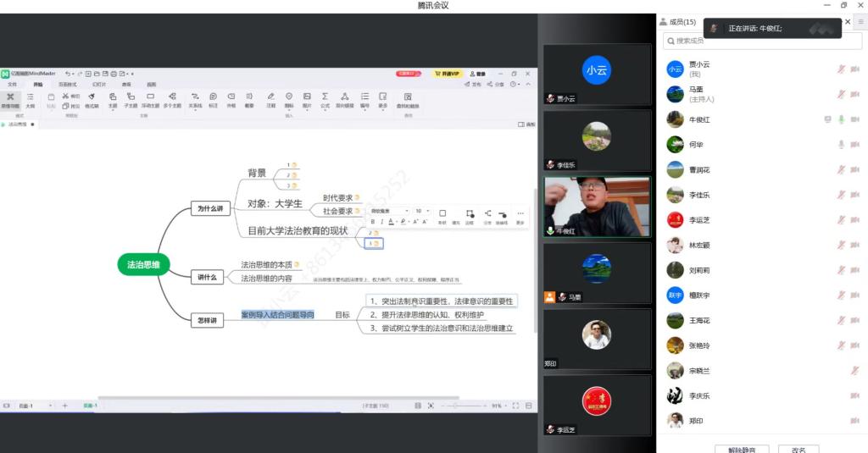Click the 注释 note icon in toolbar
868x453 pixels.
[271, 99]
